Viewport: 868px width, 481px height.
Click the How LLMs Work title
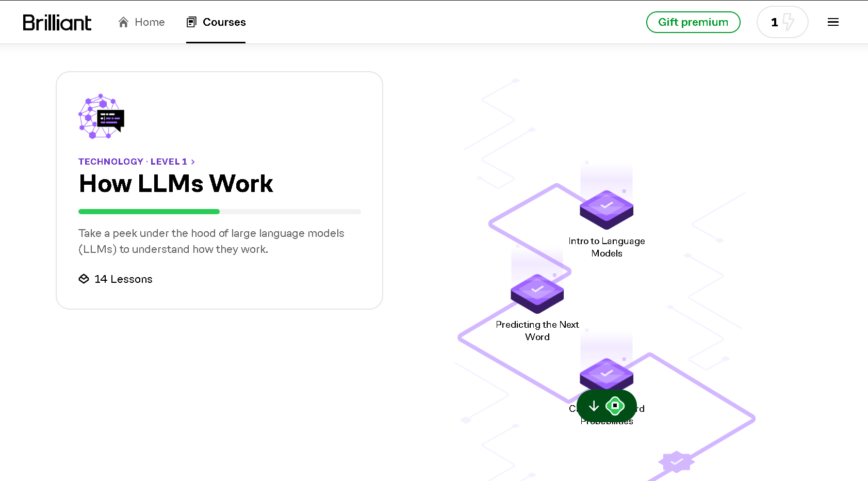(176, 184)
